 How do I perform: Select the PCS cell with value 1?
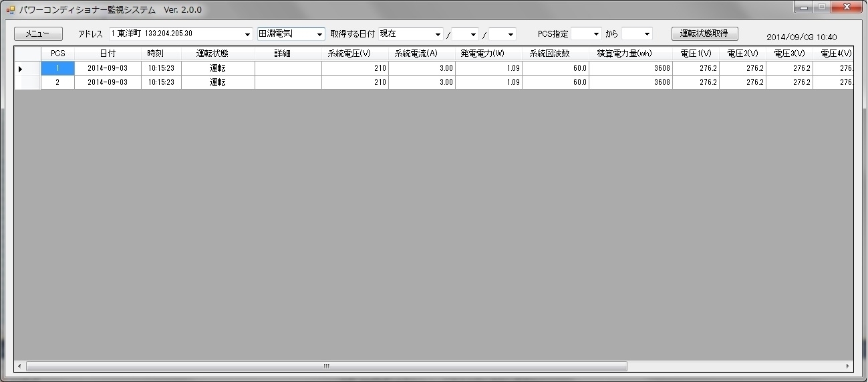coord(58,68)
